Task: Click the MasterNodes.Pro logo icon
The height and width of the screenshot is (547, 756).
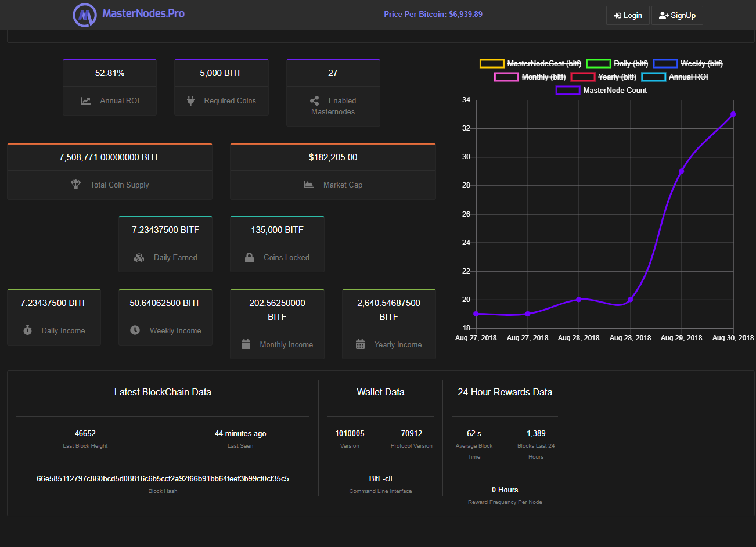Action: pyautogui.click(x=85, y=15)
